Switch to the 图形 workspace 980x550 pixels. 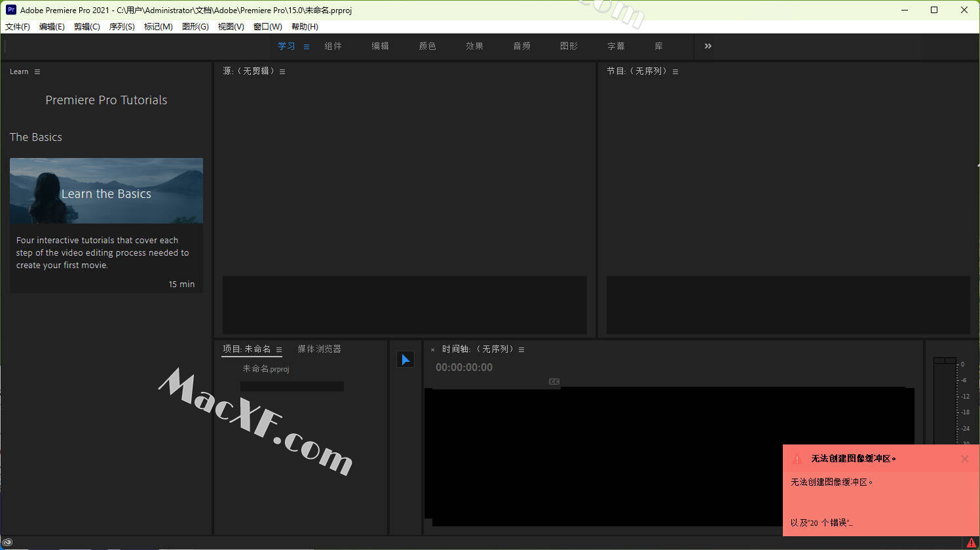tap(569, 46)
